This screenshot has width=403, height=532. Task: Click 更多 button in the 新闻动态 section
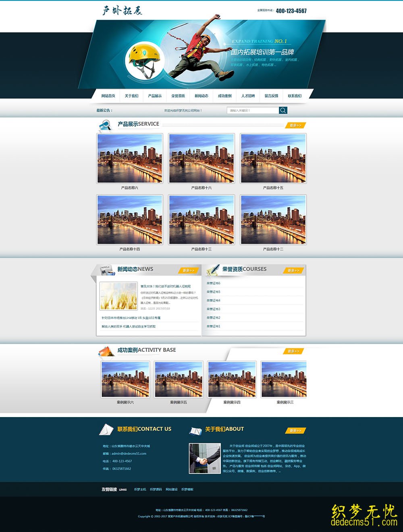188,270
